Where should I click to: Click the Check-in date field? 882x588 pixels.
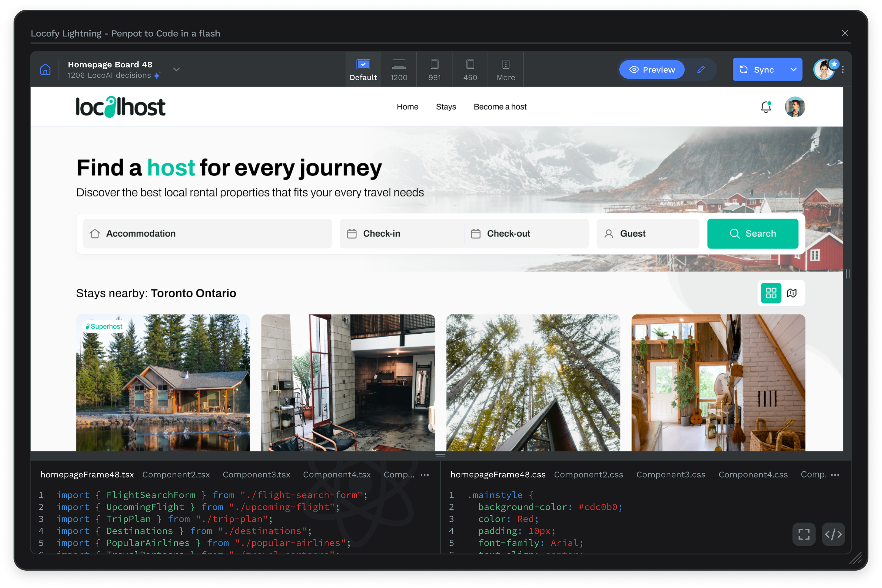(x=402, y=234)
